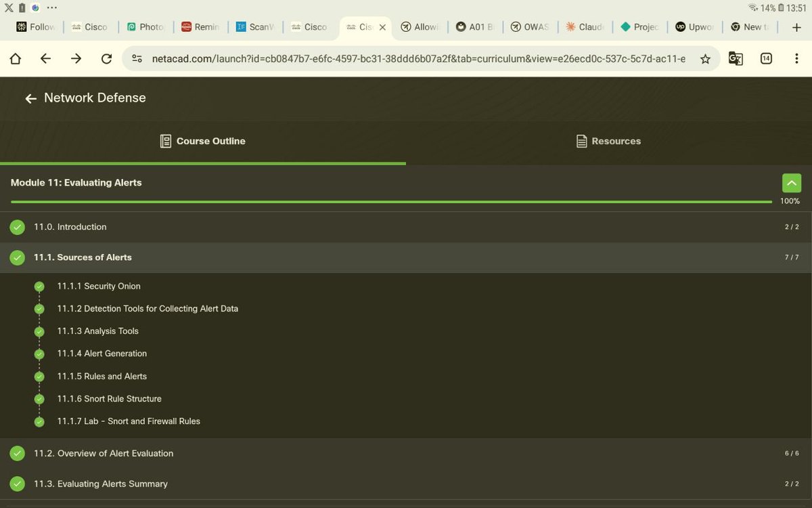Click the Module 11 green progress bar
The width and height of the screenshot is (812, 508).
click(x=391, y=202)
